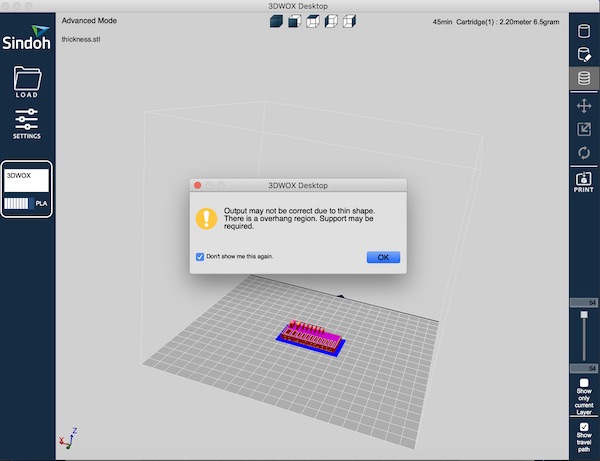Screen dimensions: 600x461
Task: Click the Advanced Mode label
Action: [x=89, y=21]
